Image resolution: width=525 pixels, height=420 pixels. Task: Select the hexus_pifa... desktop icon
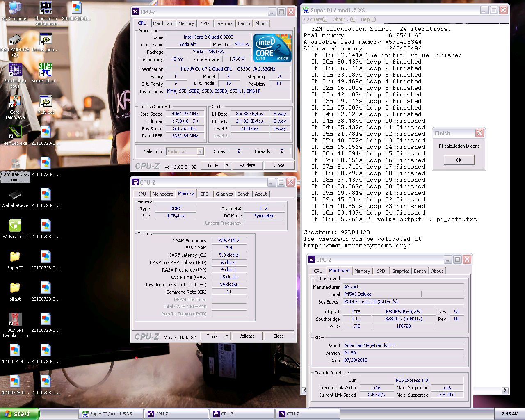(46, 43)
